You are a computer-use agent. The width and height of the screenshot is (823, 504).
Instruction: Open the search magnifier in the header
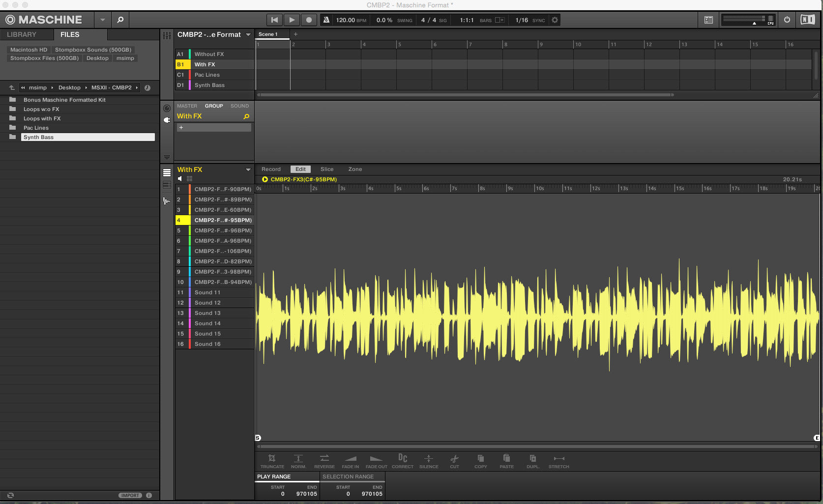120,20
